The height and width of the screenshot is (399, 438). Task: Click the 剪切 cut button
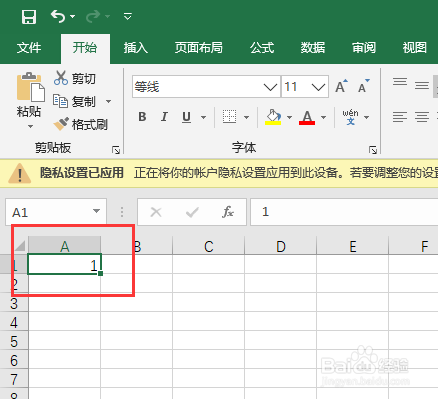[75, 78]
